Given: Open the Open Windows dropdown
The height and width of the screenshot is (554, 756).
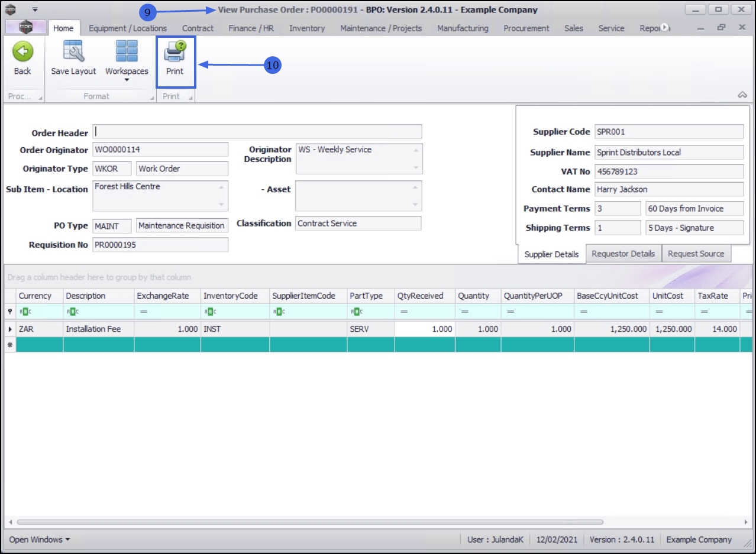Looking at the screenshot, I should pyautogui.click(x=40, y=539).
